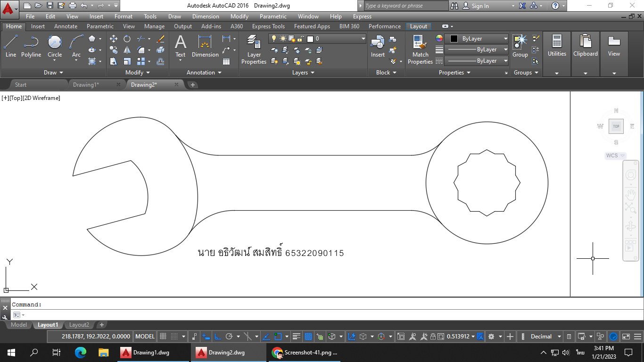Click Sign In link

(480, 6)
